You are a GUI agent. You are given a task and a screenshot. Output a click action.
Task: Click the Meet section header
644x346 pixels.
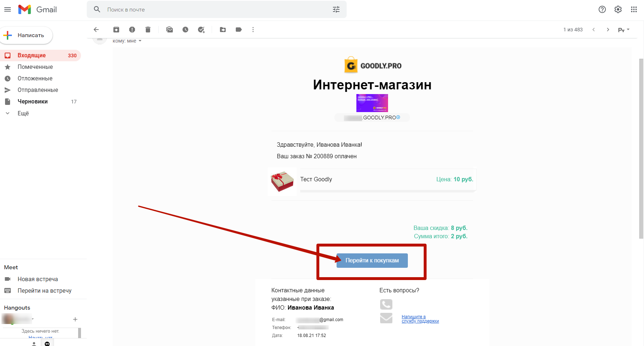pos(11,267)
